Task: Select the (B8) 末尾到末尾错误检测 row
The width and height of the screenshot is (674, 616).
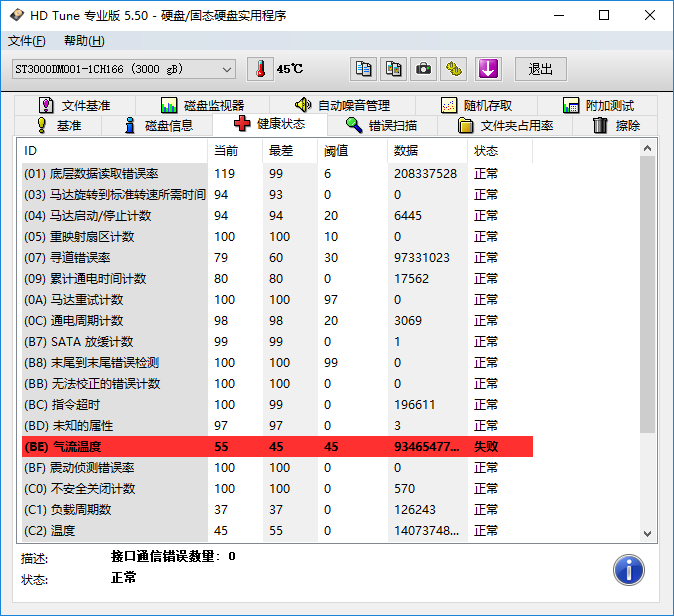Action: [x=277, y=363]
